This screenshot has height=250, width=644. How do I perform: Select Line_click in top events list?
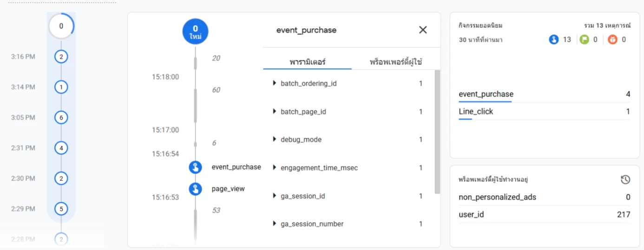476,112
